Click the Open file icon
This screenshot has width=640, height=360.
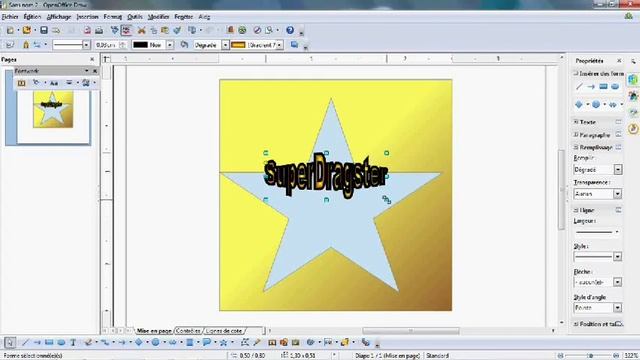point(27,30)
